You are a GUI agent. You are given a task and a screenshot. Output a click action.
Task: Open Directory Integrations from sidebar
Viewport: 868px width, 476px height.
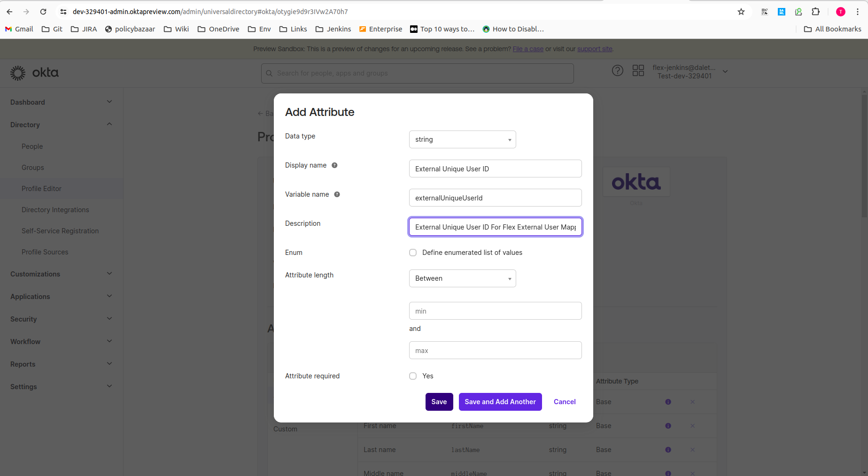pyautogui.click(x=55, y=209)
